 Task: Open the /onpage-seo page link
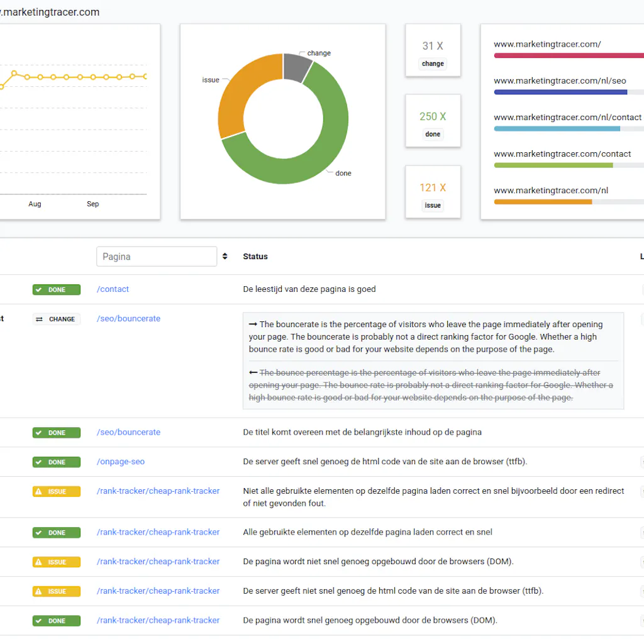pos(121,462)
